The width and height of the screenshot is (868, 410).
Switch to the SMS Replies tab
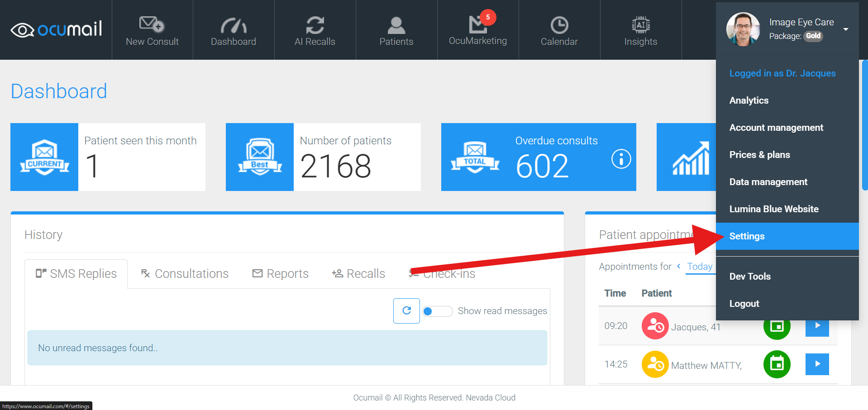coord(76,274)
